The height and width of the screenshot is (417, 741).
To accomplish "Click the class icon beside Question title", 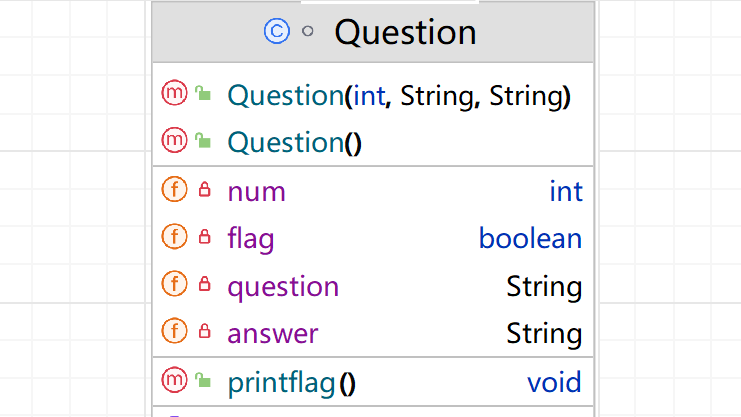I will [x=276, y=32].
